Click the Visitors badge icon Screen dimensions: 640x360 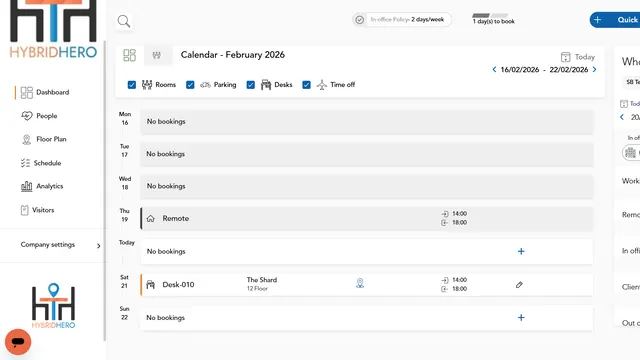click(24, 210)
